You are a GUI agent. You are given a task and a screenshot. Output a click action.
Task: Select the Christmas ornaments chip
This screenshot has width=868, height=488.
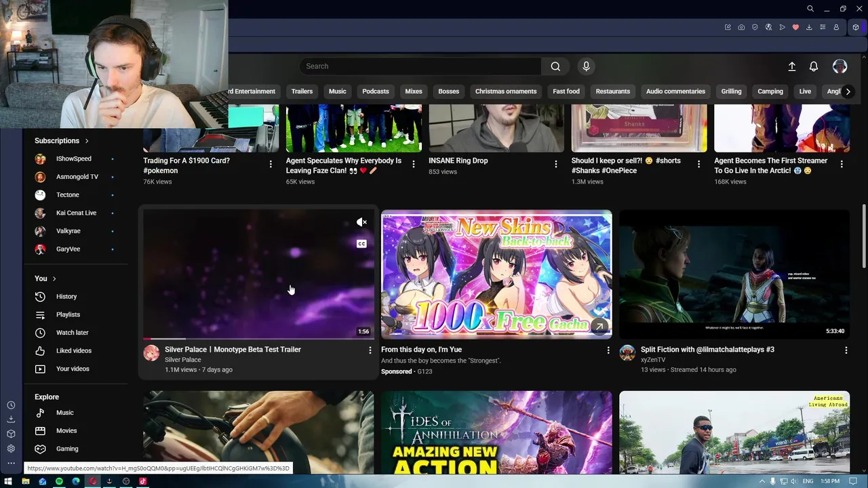tap(506, 91)
